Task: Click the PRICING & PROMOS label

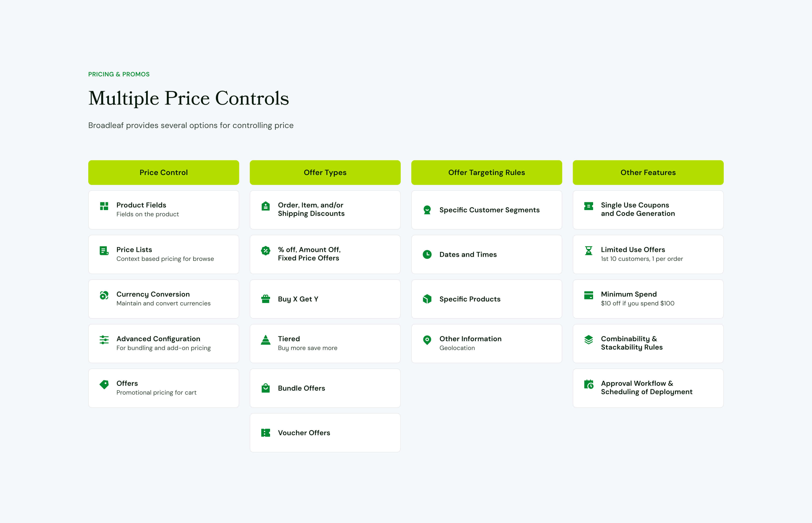Action: coord(119,74)
